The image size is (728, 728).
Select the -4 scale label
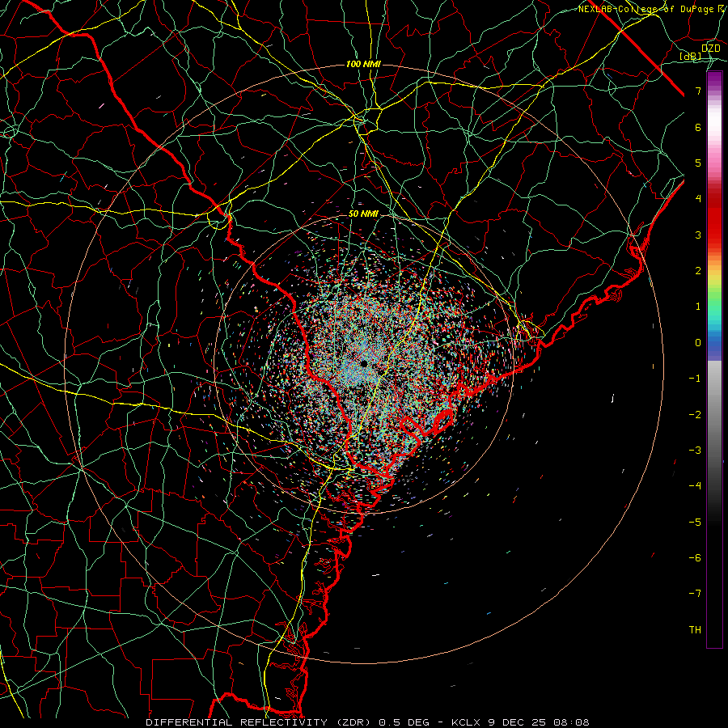tap(695, 486)
